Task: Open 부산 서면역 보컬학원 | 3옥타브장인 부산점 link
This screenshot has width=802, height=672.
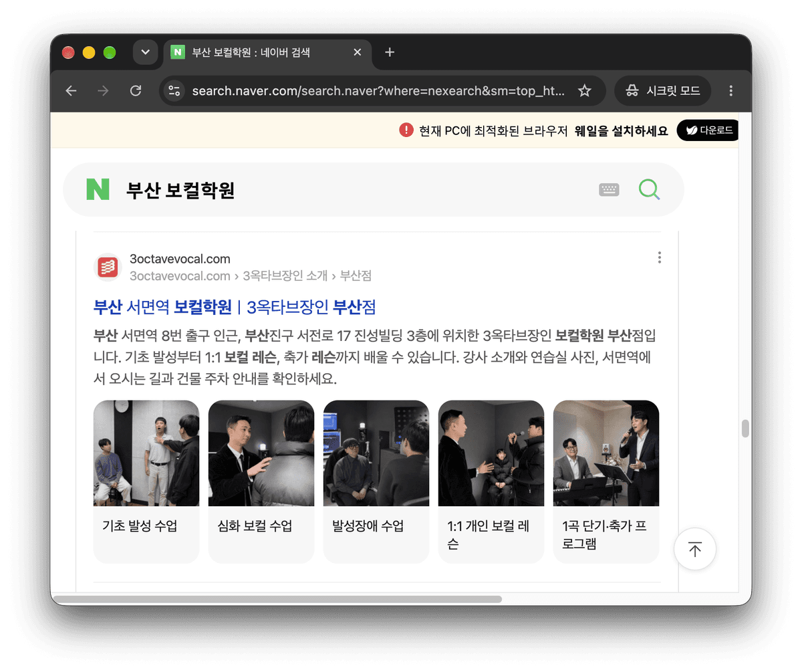Action: pos(235,307)
